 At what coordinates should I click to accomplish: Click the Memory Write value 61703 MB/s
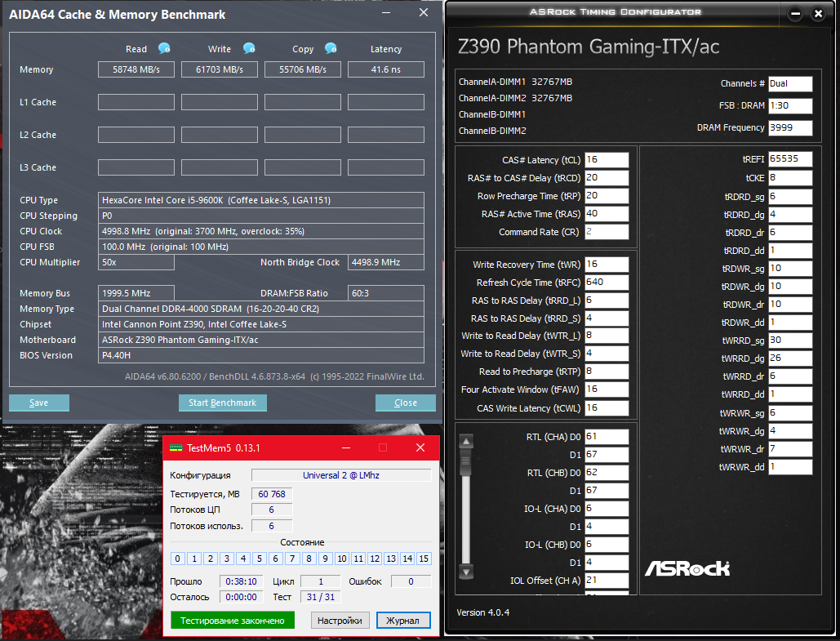[x=219, y=69]
